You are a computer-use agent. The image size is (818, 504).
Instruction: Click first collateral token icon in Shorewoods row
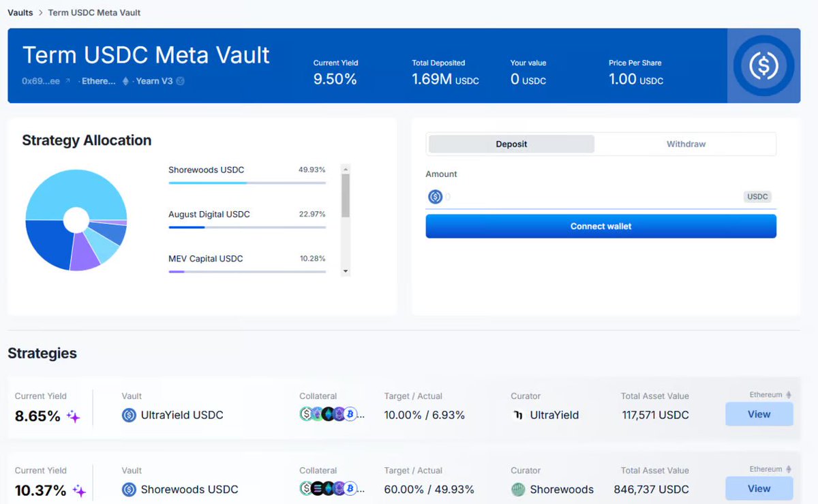(x=306, y=488)
